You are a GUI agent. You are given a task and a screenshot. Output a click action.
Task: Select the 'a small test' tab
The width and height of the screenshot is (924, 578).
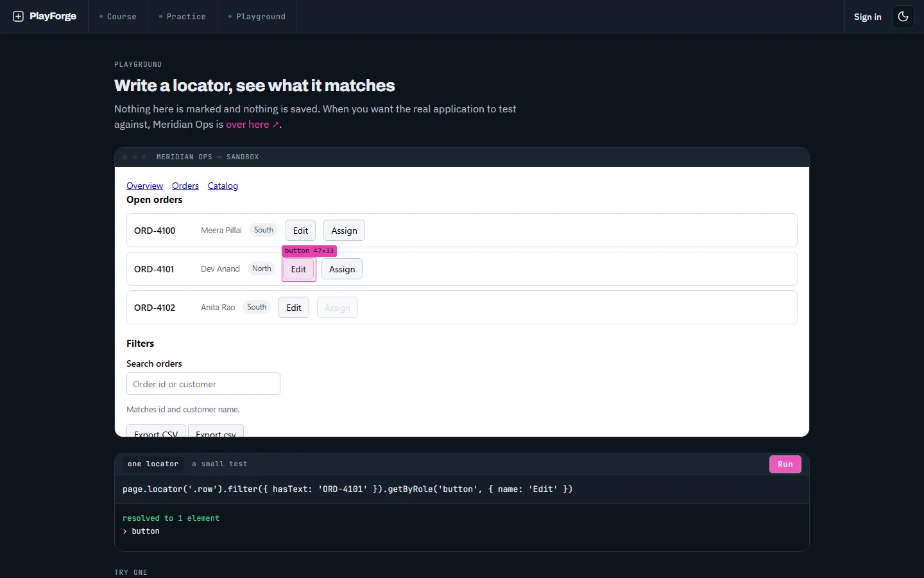[x=219, y=464]
